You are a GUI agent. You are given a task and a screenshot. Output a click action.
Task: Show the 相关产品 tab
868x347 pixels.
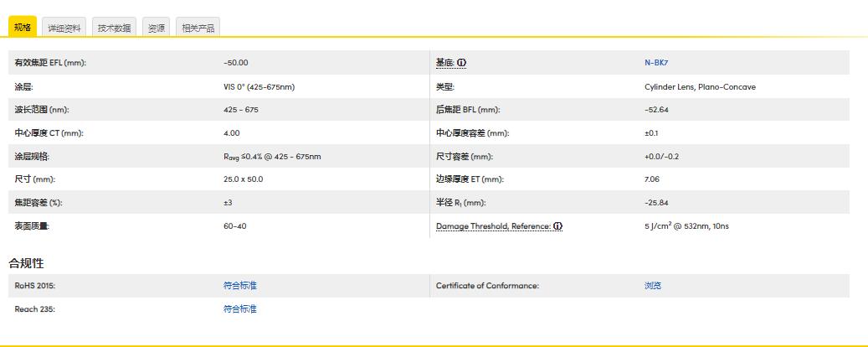click(x=198, y=28)
